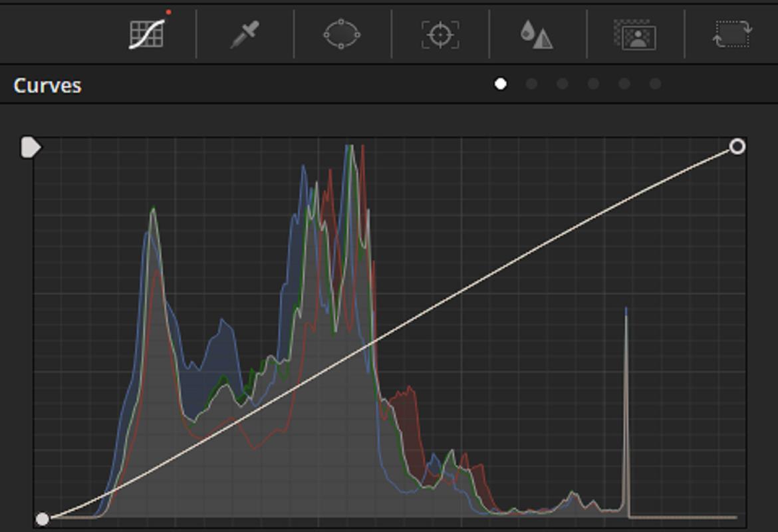Switch to the fifth curves mode dot
Viewport: 778px width, 532px height.
click(x=624, y=84)
